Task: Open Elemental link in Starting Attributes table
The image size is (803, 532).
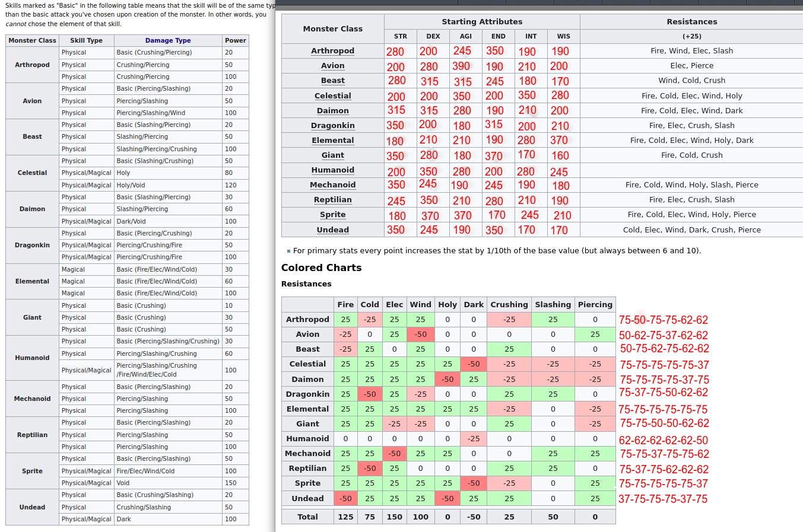Action: (332, 140)
